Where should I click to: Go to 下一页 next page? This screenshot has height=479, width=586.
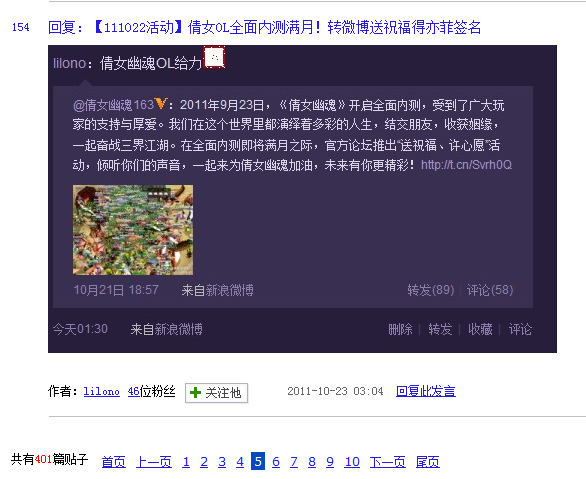click(x=388, y=462)
